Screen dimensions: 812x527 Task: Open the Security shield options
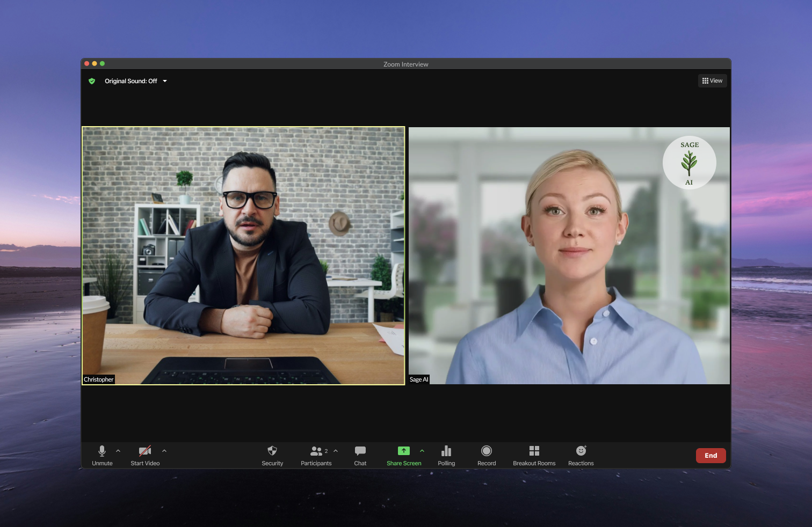[272, 455]
